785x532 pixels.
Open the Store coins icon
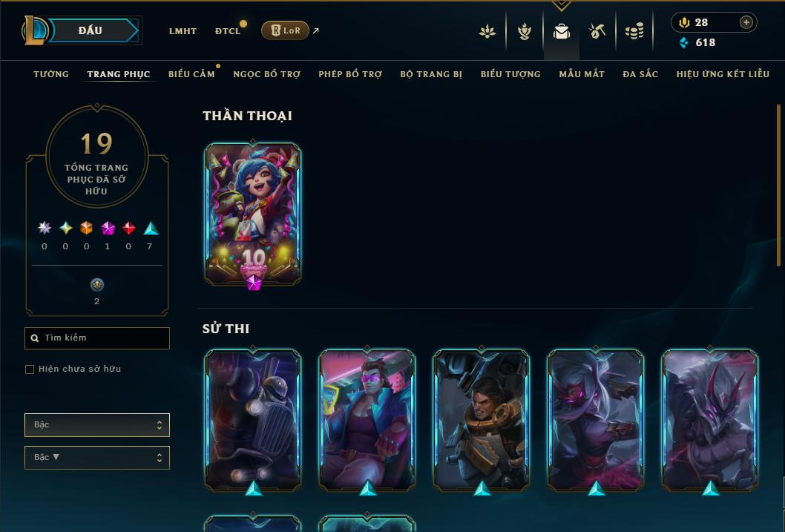pos(634,31)
